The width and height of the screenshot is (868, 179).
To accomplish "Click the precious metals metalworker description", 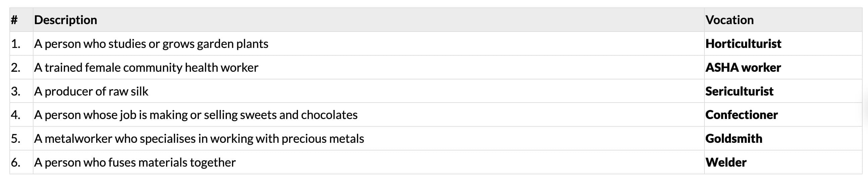I will click(x=199, y=138).
